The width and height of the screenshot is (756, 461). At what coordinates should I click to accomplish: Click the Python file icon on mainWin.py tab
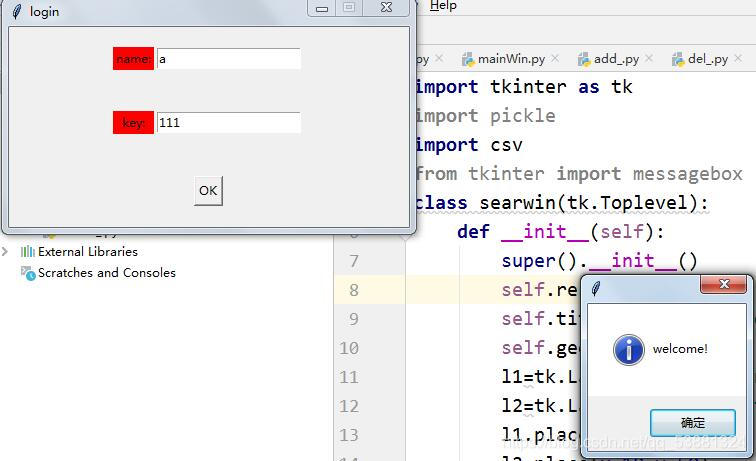468,59
